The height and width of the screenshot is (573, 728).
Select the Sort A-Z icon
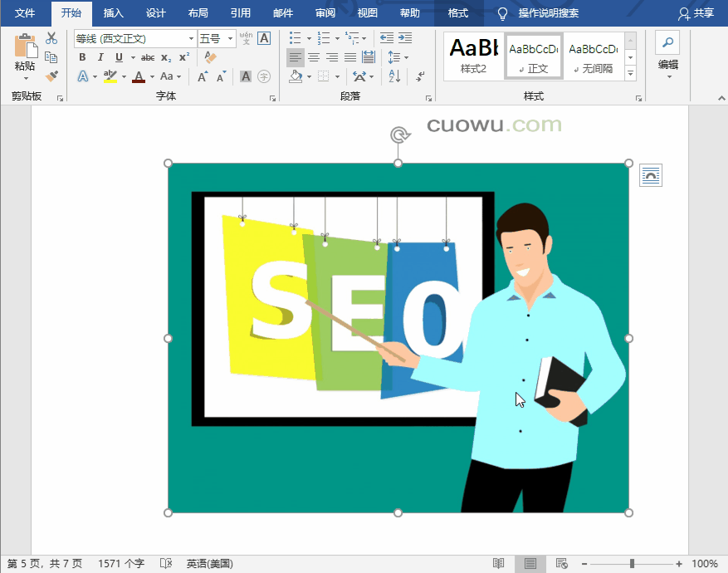coord(394,76)
